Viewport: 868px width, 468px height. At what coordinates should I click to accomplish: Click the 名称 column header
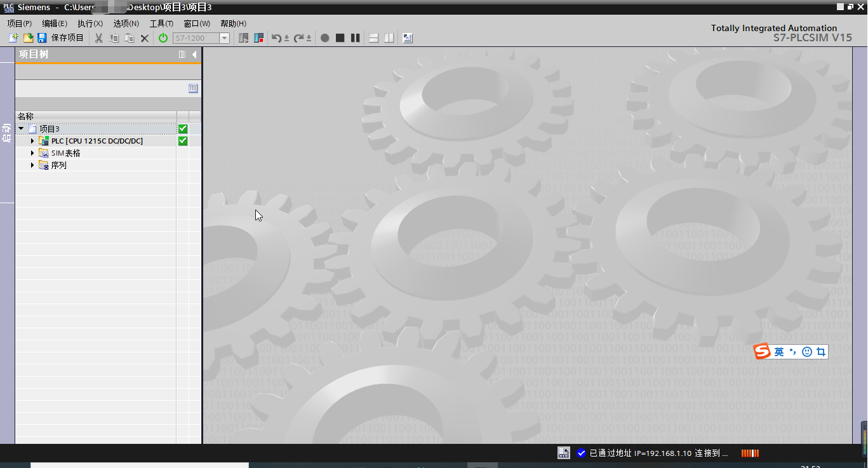click(x=95, y=116)
